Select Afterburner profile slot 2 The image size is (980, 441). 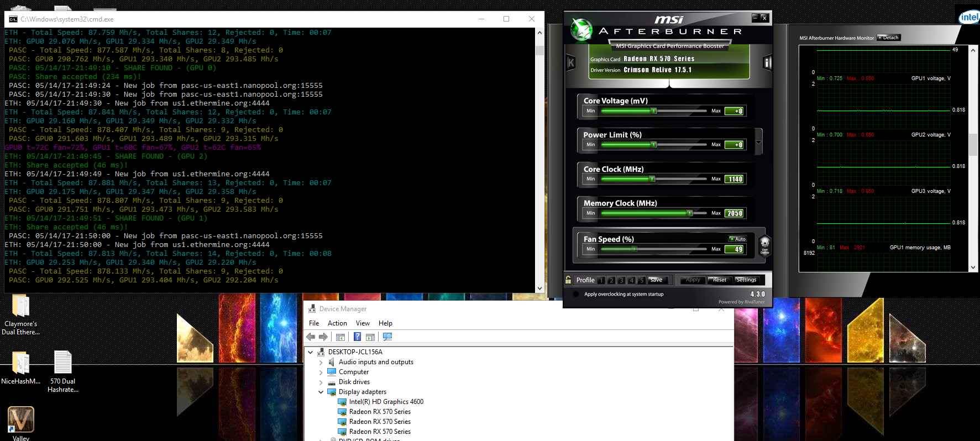click(611, 280)
